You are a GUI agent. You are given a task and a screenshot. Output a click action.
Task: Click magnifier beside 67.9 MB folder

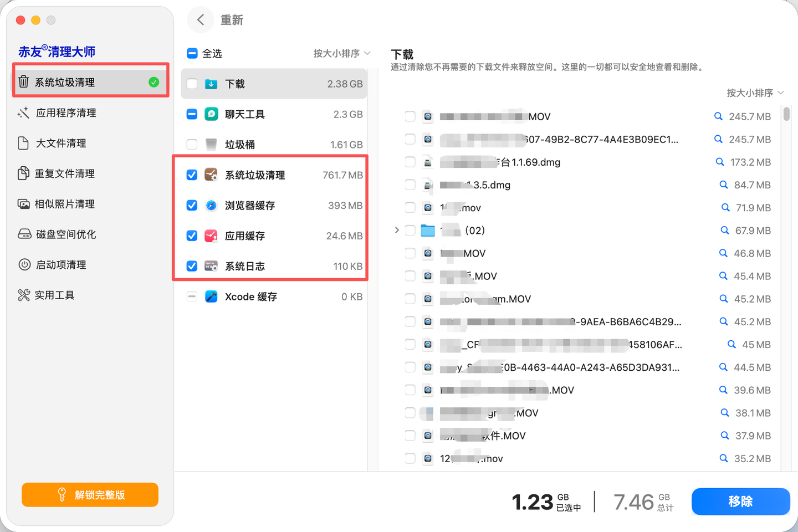725,231
